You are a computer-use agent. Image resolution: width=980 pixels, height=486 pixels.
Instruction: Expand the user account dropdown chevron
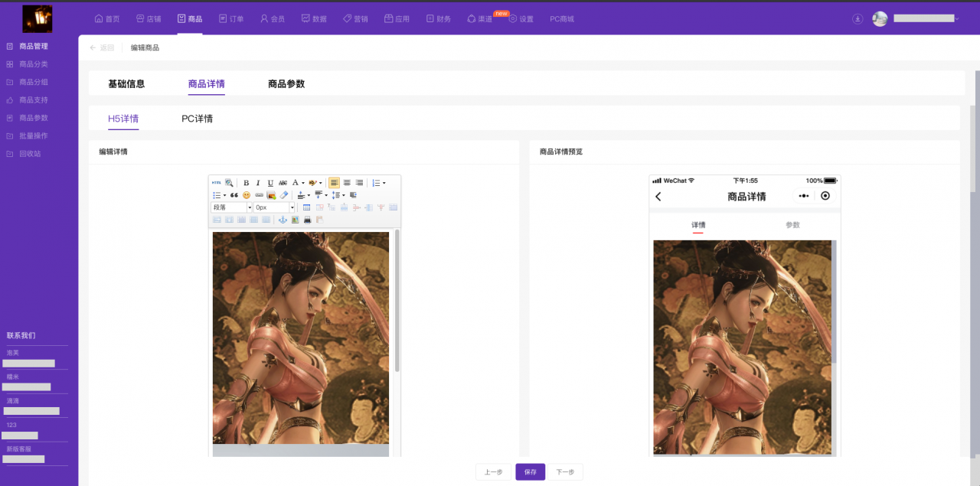pyautogui.click(x=957, y=18)
